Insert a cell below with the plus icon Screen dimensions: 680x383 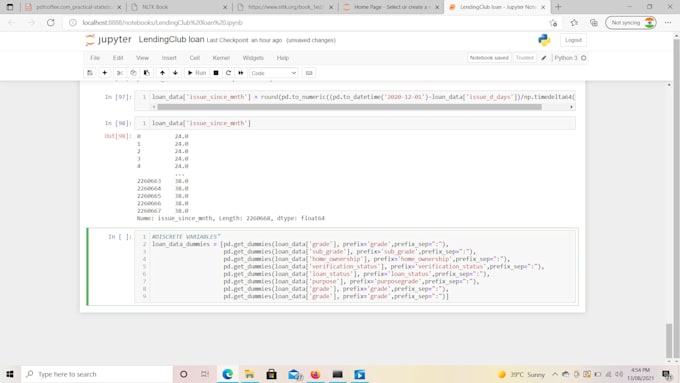(x=105, y=73)
